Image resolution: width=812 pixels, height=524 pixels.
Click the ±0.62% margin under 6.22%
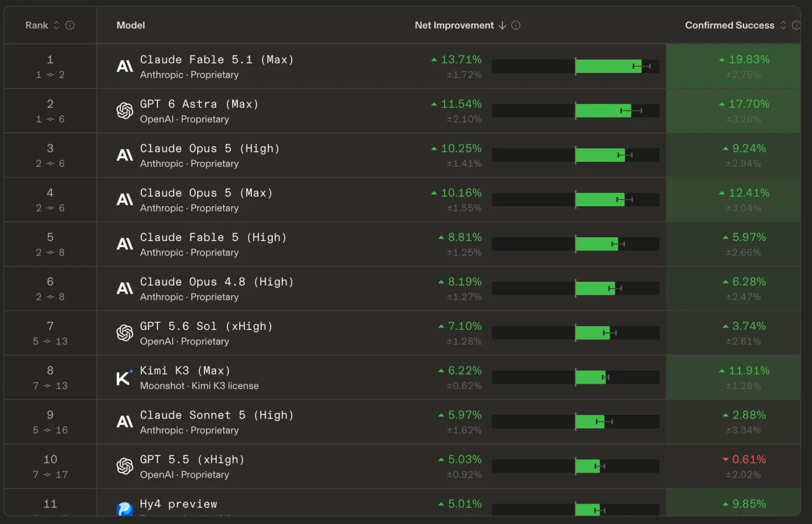pyautogui.click(x=464, y=386)
